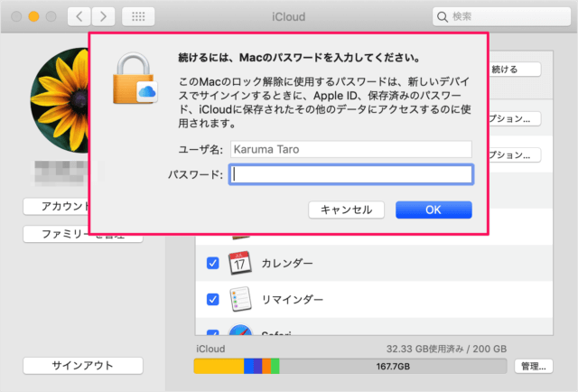Click the padlock iCloud icon in dialog
This screenshot has width=578, height=392.
click(135, 79)
